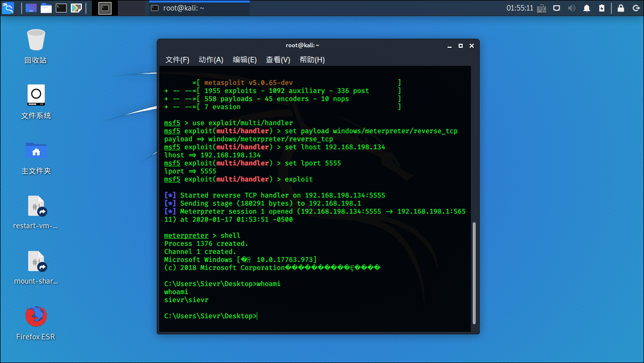Open the 编辑(E) menu in terminal
The width and height of the screenshot is (644, 363).
[x=245, y=60]
